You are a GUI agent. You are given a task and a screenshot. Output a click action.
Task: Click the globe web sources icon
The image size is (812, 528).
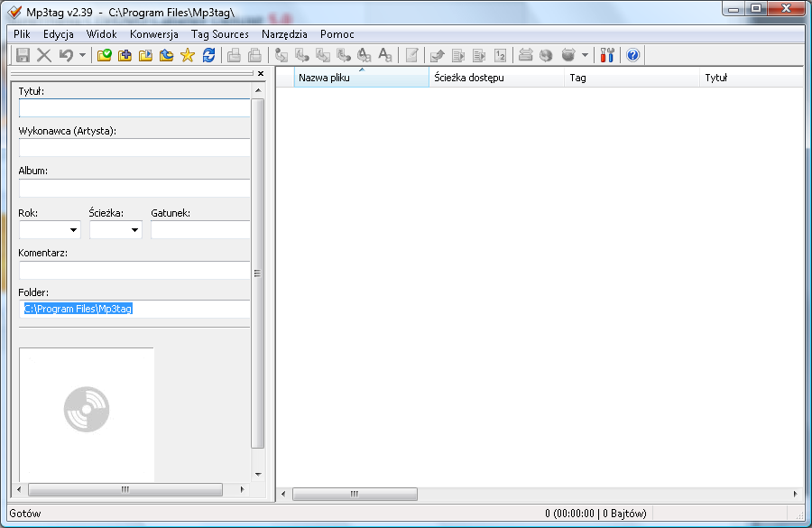pos(547,55)
